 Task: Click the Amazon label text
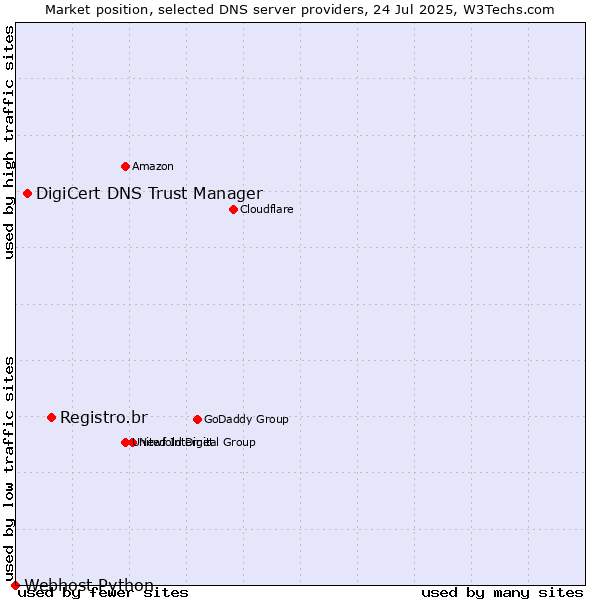click(x=153, y=166)
